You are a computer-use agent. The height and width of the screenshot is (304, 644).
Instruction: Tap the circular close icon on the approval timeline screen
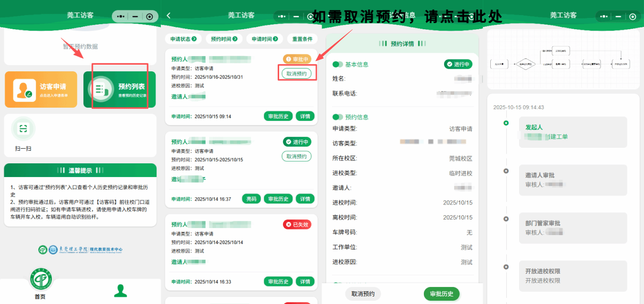[x=633, y=17]
